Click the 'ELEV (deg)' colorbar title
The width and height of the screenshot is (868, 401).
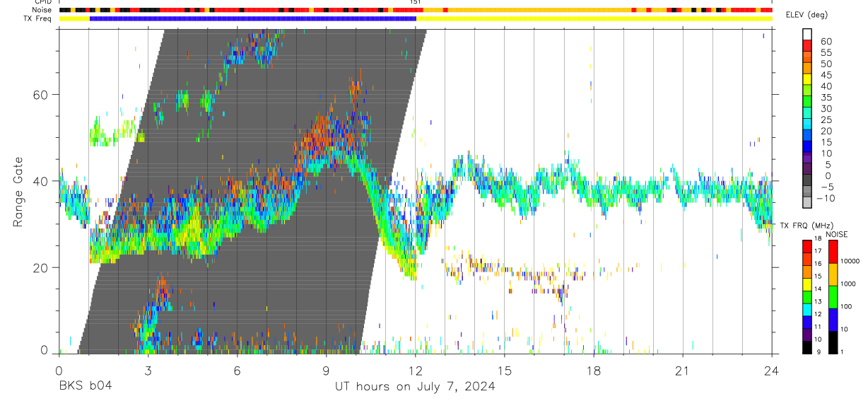click(x=807, y=15)
